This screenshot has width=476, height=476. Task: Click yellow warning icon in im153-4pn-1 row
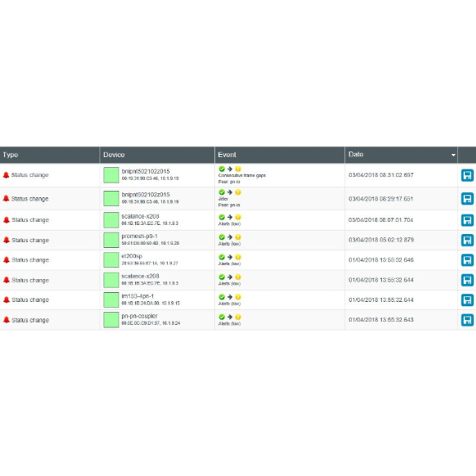(238, 297)
